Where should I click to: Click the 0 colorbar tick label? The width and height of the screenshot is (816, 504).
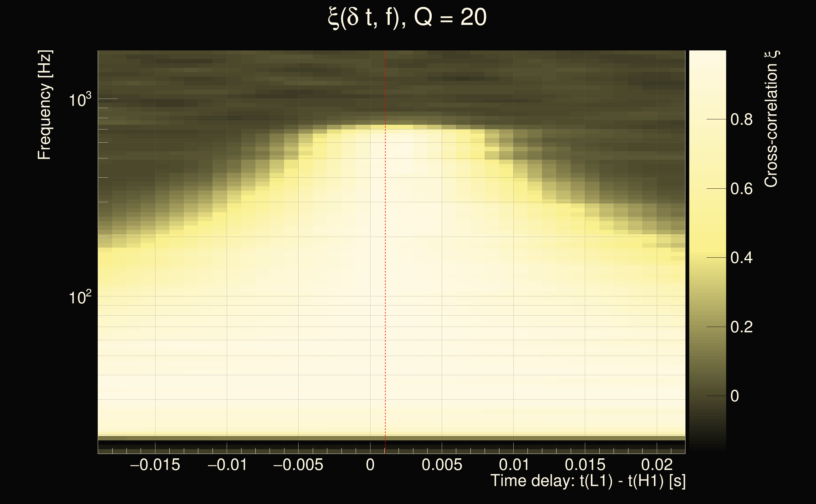(x=734, y=396)
